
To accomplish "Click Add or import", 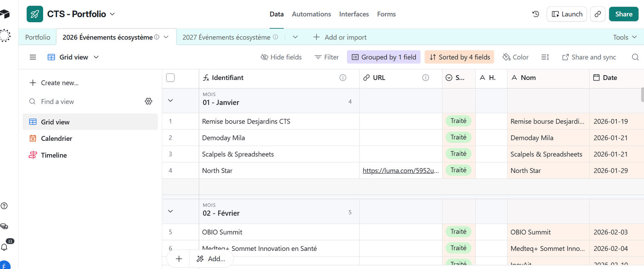I will point(340,37).
